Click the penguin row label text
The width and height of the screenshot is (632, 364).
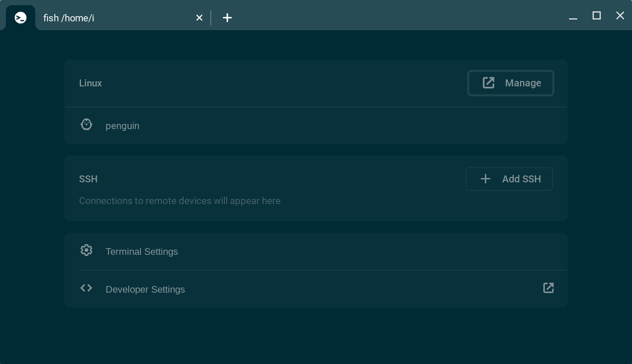click(123, 125)
